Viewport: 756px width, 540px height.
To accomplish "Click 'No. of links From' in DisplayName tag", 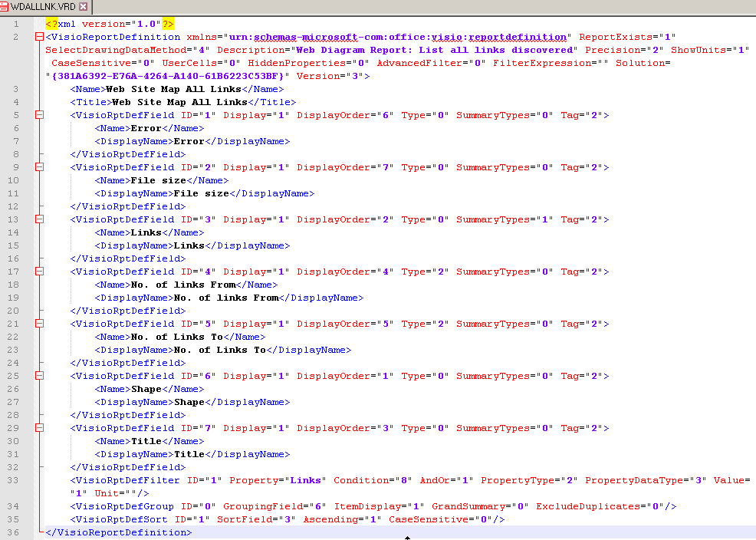I will pos(226,298).
